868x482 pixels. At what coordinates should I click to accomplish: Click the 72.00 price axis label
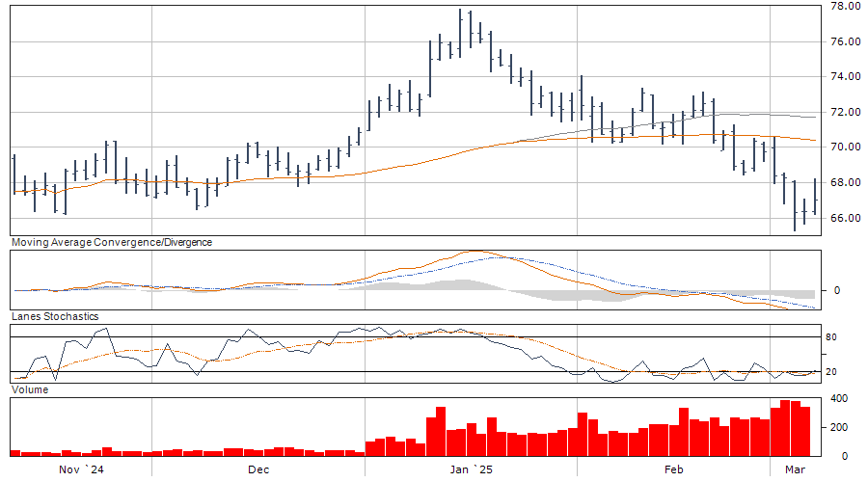[x=846, y=113]
